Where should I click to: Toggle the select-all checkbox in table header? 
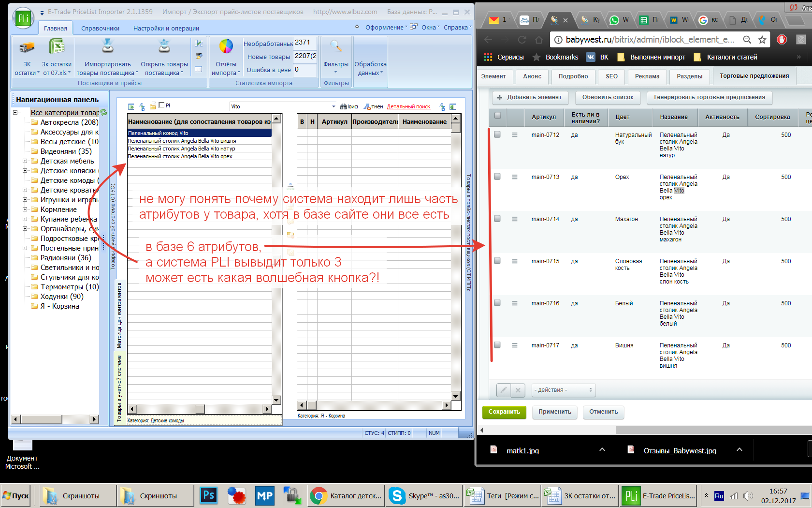click(498, 116)
